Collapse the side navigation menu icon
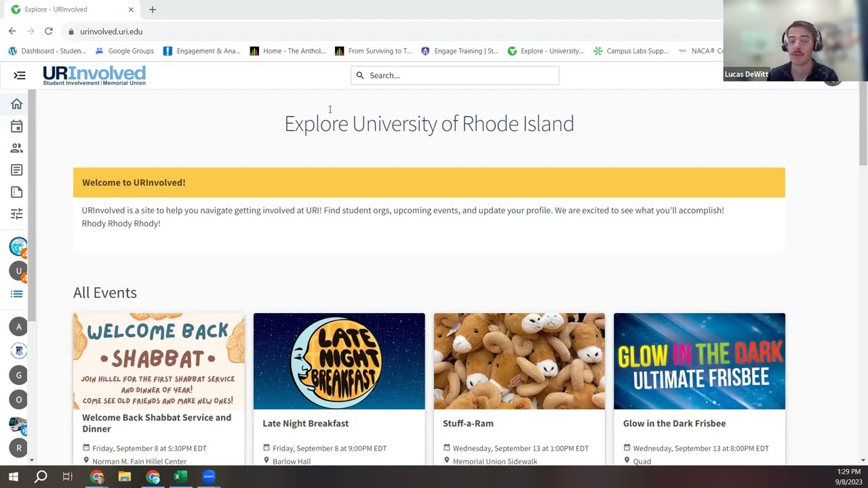Image resolution: width=868 pixels, height=488 pixels. point(19,75)
